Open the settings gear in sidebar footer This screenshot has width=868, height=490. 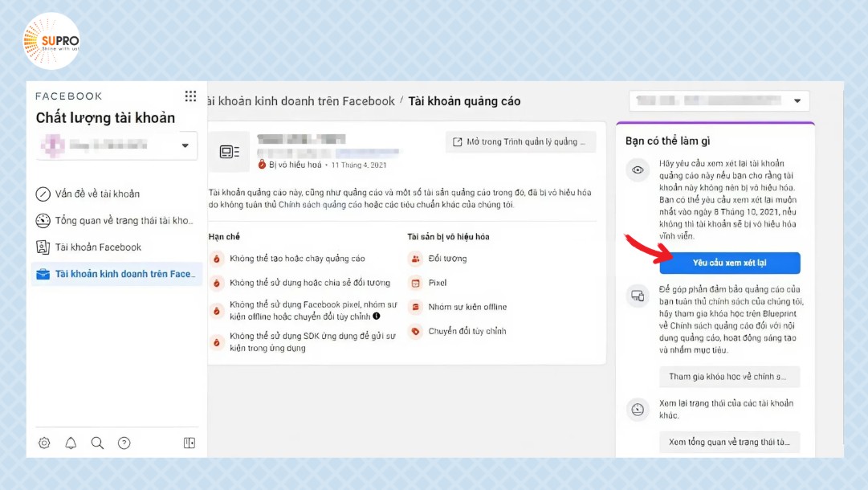click(44, 443)
